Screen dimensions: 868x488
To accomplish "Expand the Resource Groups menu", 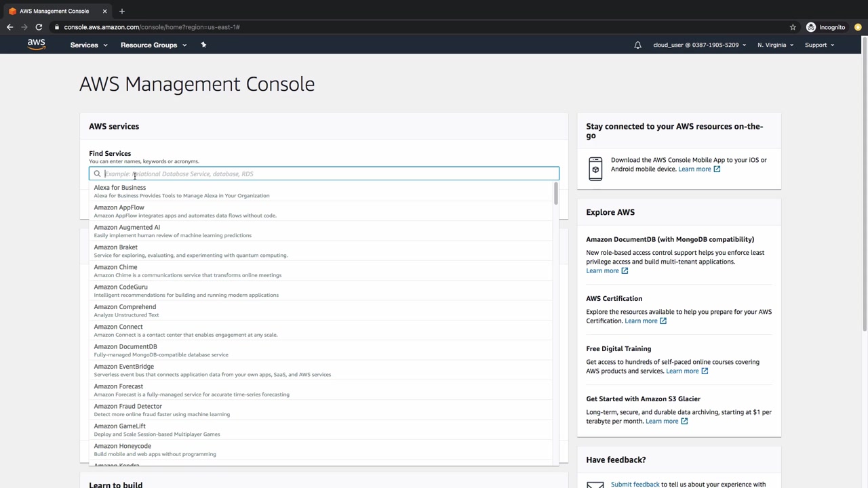I will 153,45.
